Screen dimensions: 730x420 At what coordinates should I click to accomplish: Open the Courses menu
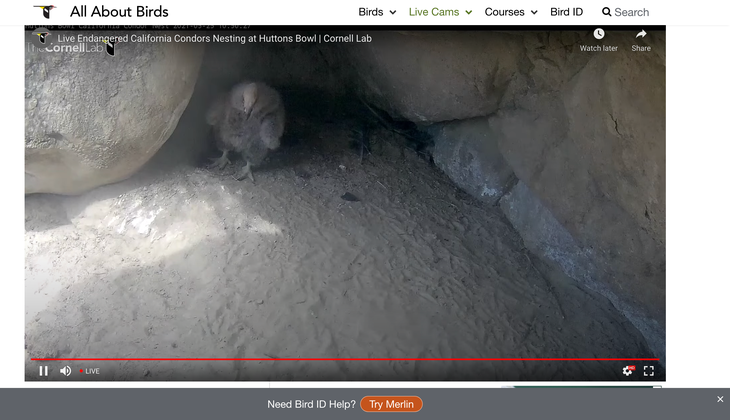(x=504, y=12)
